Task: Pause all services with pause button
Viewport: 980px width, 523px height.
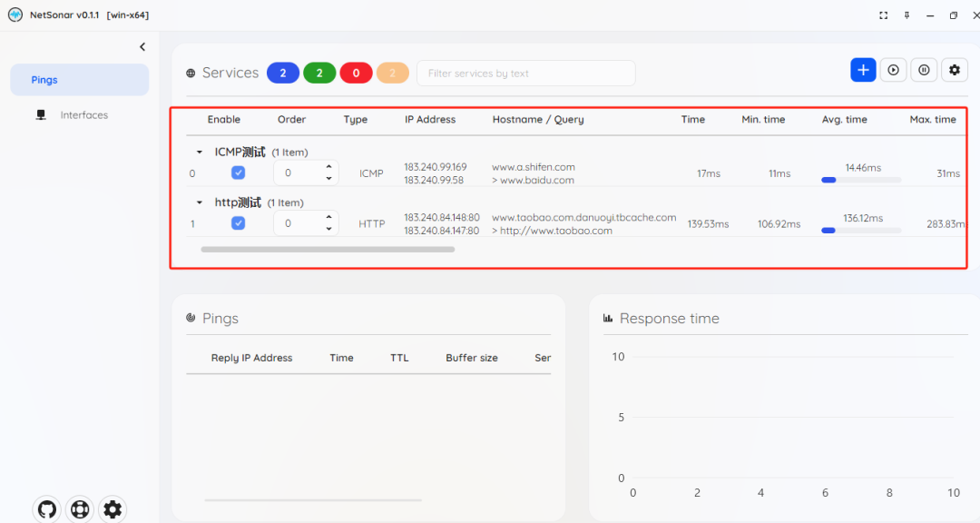Action: pyautogui.click(x=924, y=70)
